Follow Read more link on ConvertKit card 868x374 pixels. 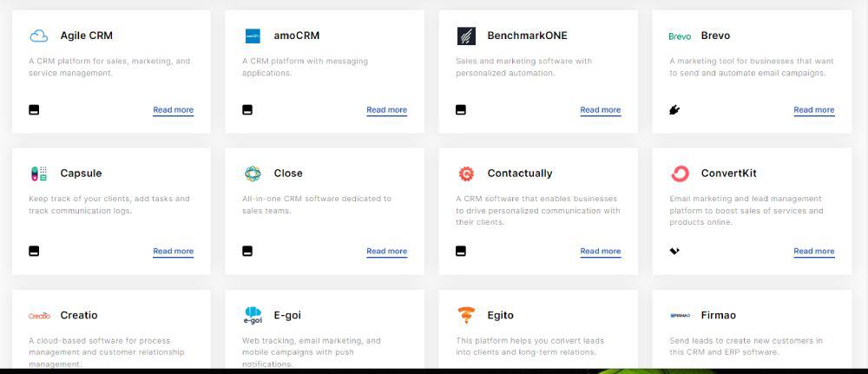pos(814,251)
